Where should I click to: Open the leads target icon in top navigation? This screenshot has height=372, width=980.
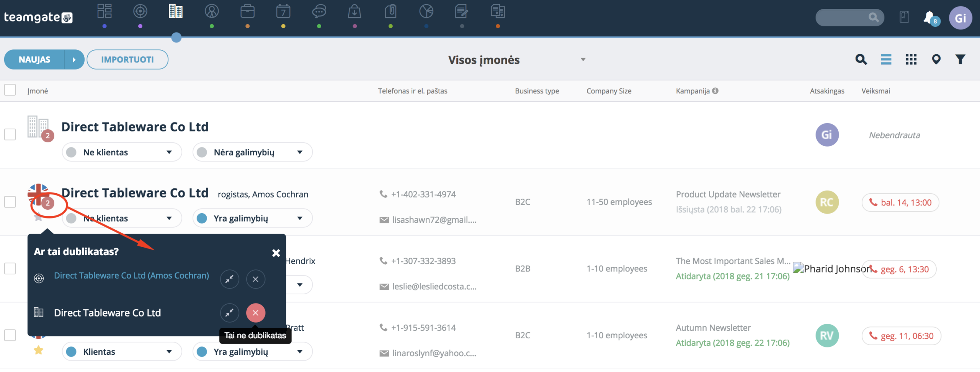pyautogui.click(x=140, y=11)
